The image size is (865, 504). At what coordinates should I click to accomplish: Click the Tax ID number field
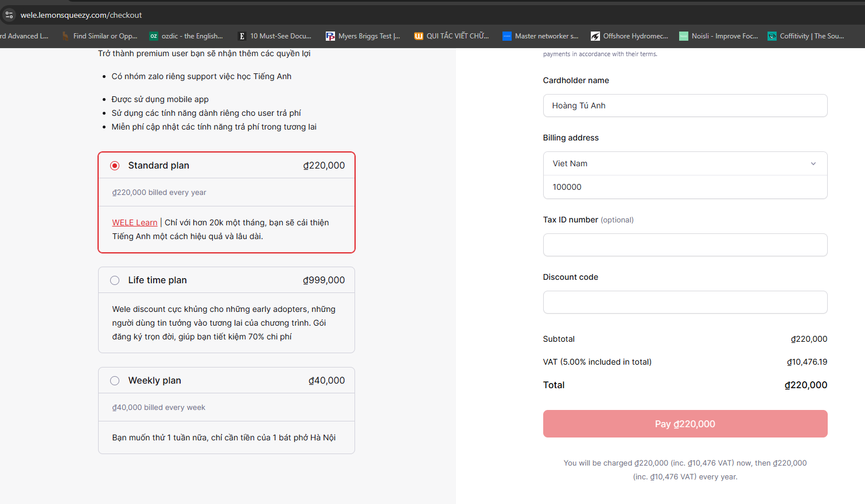click(x=685, y=245)
